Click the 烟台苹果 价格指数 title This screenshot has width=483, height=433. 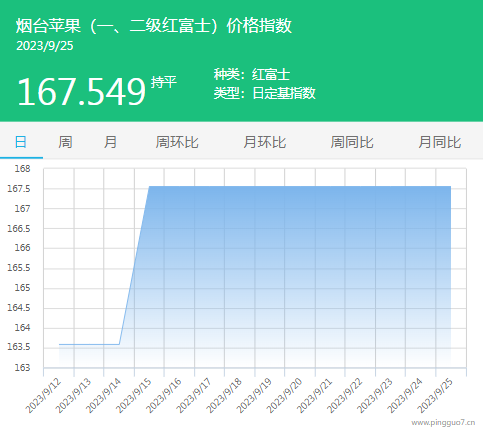point(154,26)
